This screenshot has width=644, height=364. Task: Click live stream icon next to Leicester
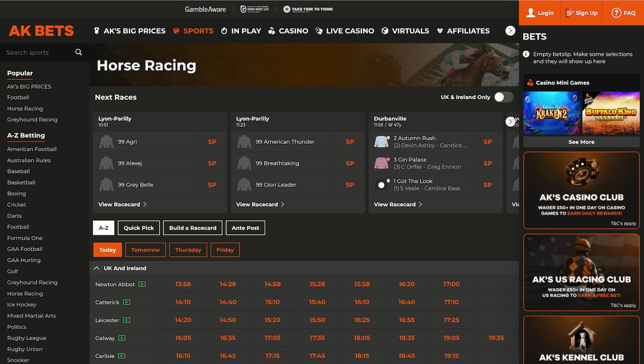click(127, 320)
